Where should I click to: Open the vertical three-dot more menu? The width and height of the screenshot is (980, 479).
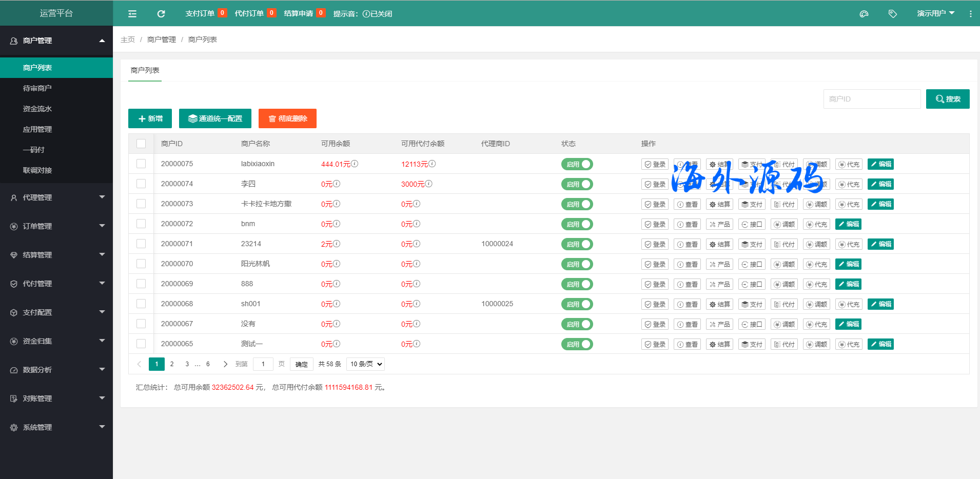[970, 14]
